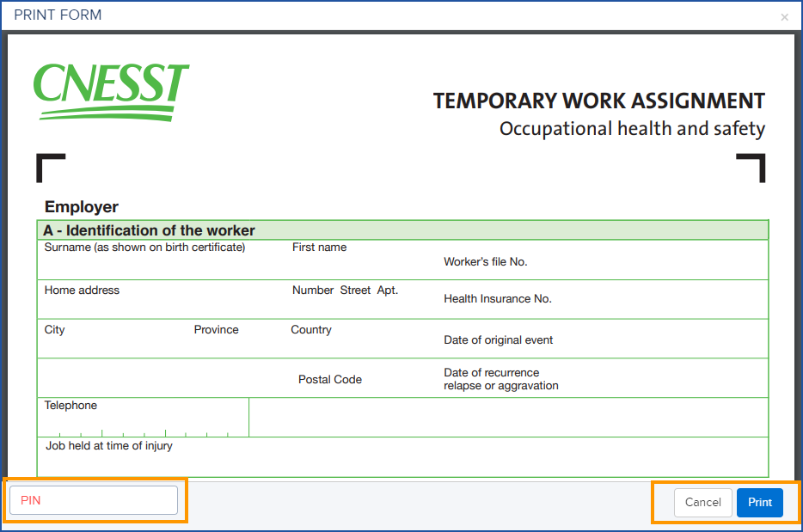The height and width of the screenshot is (532, 803).
Task: Click the PIN input field
Action: click(93, 500)
